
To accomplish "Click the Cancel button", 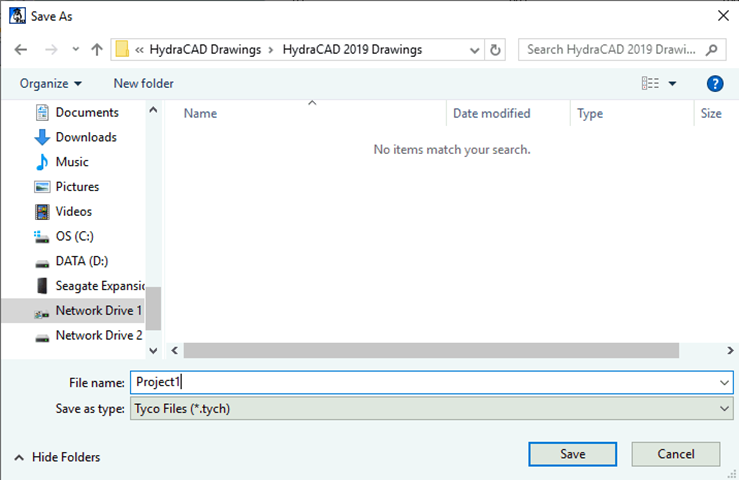I will (676, 454).
